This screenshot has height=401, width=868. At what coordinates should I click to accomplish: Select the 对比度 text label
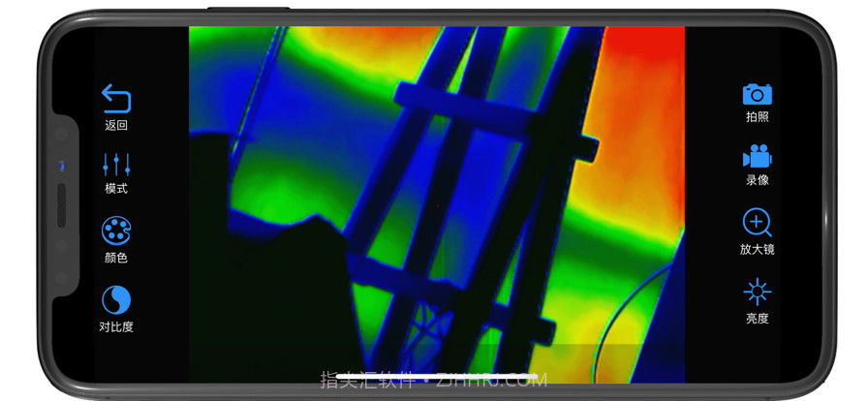(116, 326)
